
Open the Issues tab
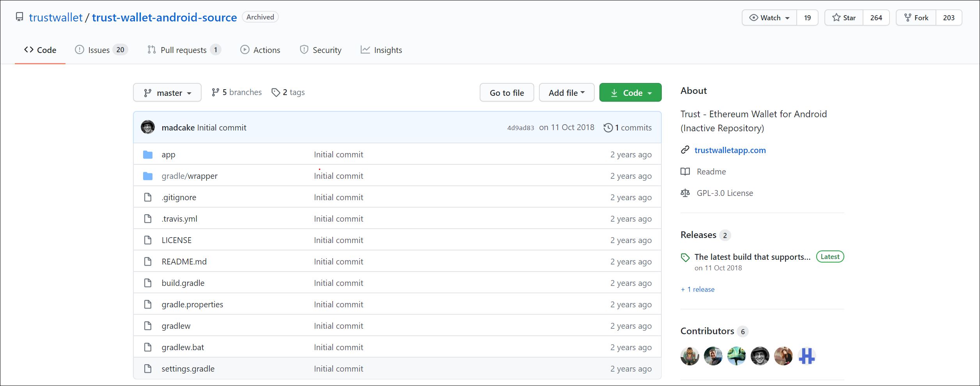(x=101, y=50)
